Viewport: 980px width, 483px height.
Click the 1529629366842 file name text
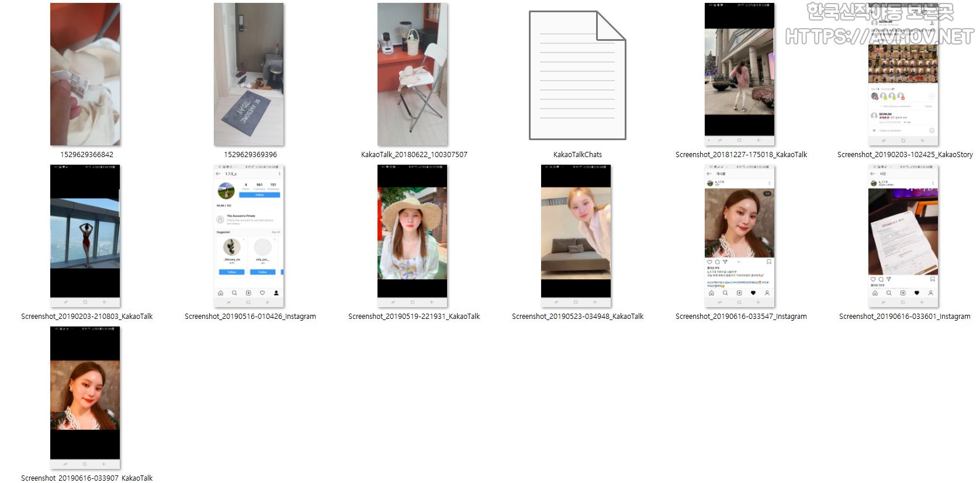(x=87, y=155)
